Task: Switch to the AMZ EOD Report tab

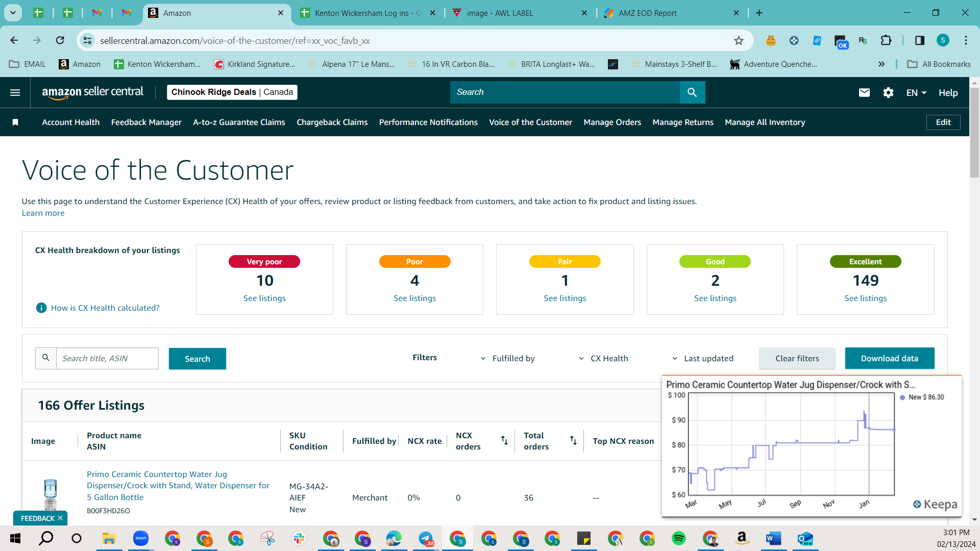Action: [672, 13]
